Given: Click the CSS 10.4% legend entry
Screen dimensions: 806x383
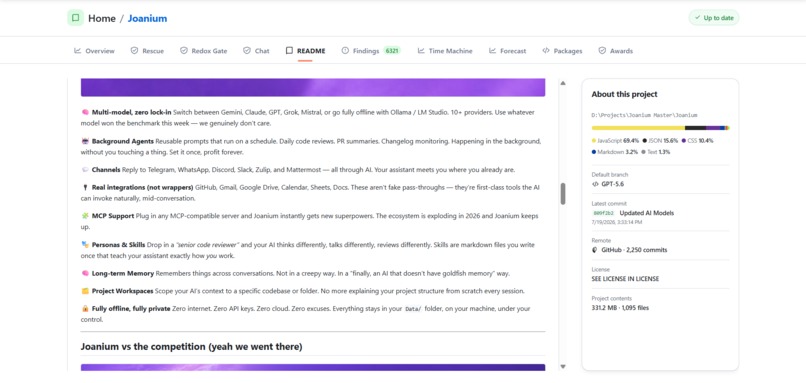Looking at the screenshot, I should click(x=698, y=140).
